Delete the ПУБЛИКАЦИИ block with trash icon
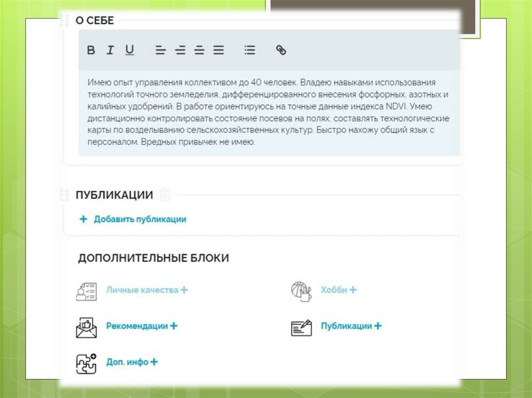The width and height of the screenshot is (532, 398). click(x=165, y=195)
